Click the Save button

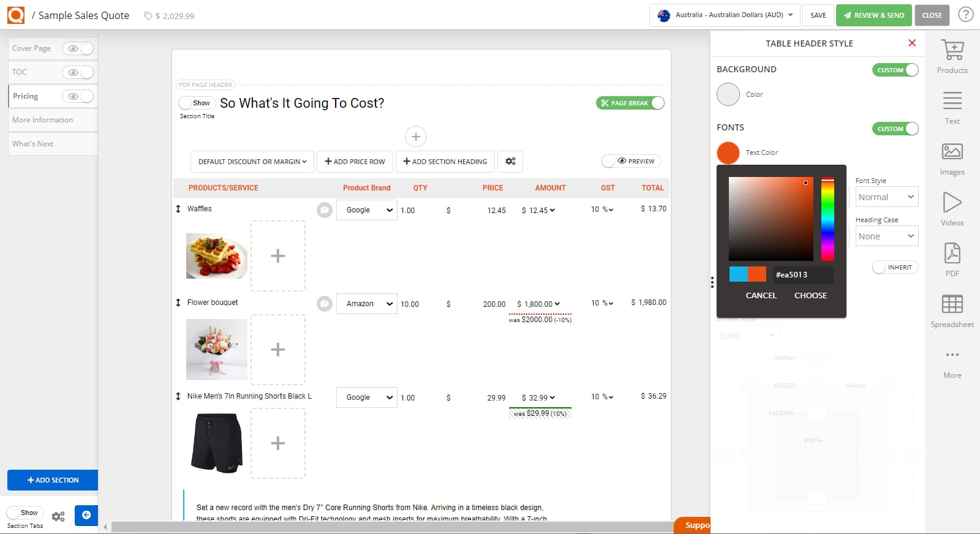pyautogui.click(x=818, y=15)
